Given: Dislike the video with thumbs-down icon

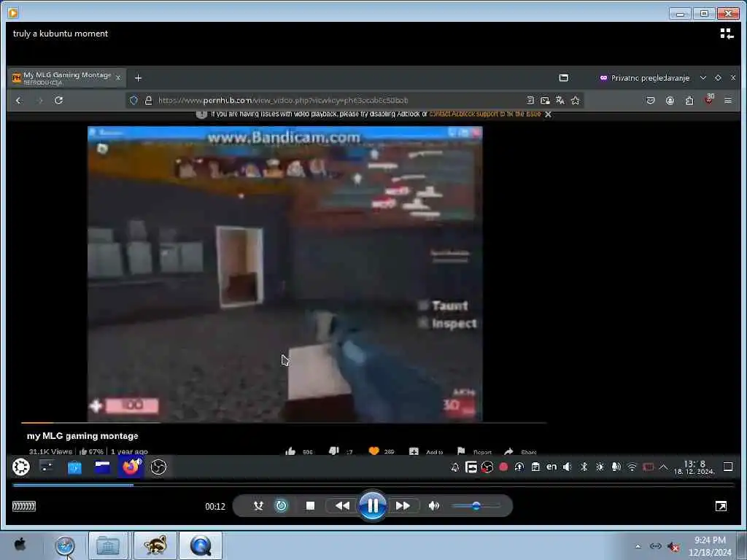Looking at the screenshot, I should point(333,451).
